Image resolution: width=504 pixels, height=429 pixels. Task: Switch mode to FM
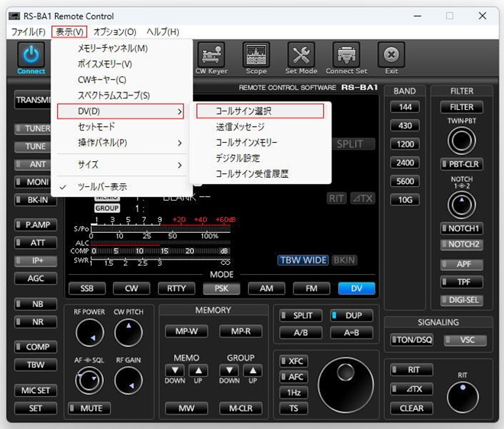312,289
